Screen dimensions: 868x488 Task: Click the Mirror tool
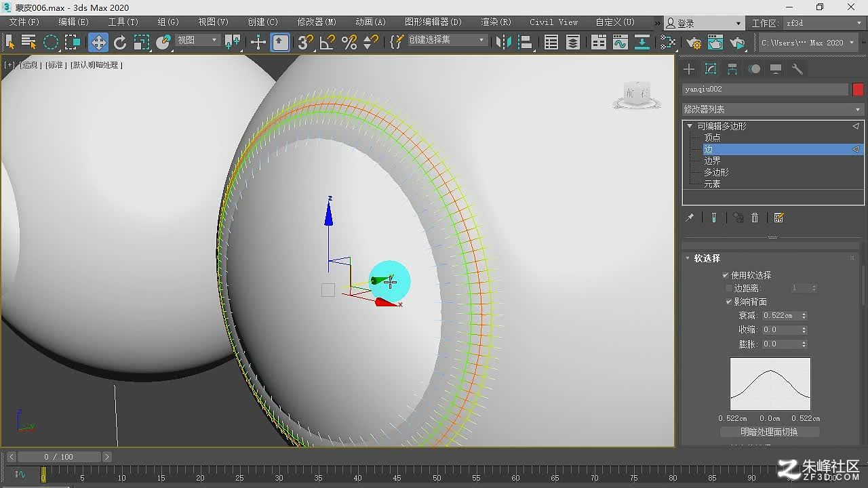click(503, 42)
